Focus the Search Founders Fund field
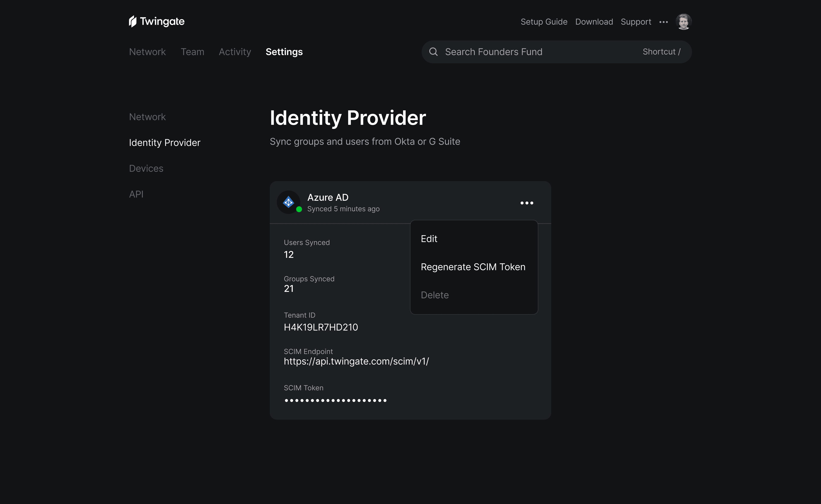 coord(557,52)
